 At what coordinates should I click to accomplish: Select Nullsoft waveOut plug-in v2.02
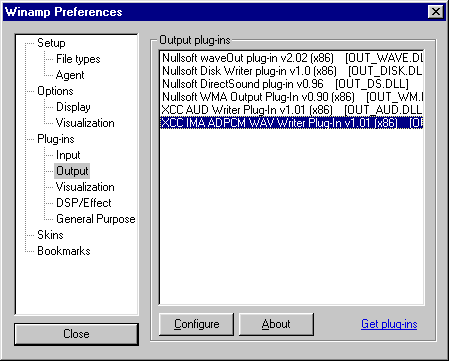coord(292,58)
